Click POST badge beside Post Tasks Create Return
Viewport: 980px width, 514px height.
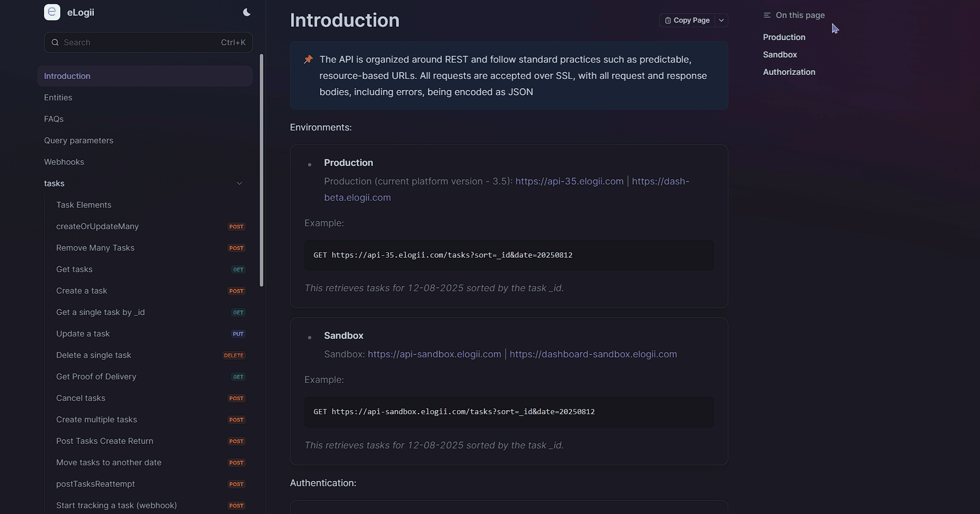tap(236, 441)
